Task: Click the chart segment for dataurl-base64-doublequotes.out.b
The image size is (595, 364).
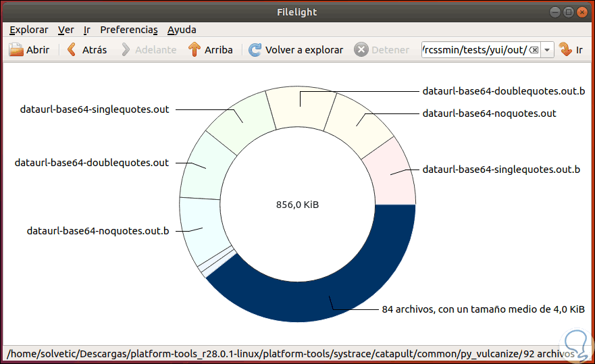Action: tap(301, 108)
